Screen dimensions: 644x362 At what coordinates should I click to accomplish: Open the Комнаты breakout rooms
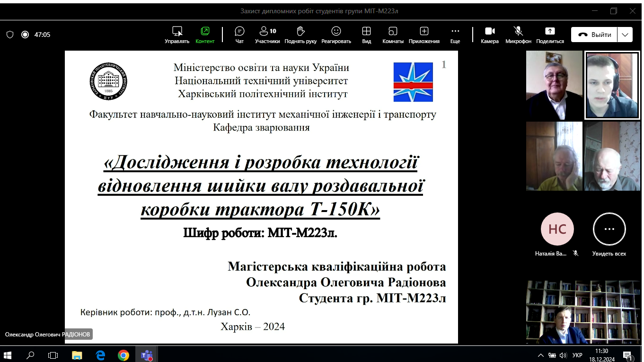(x=393, y=35)
